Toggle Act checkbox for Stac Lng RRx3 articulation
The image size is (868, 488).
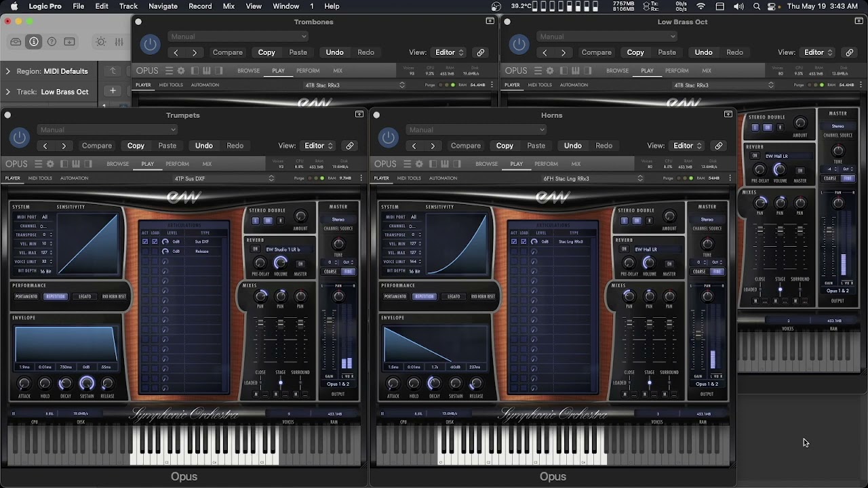pos(514,241)
